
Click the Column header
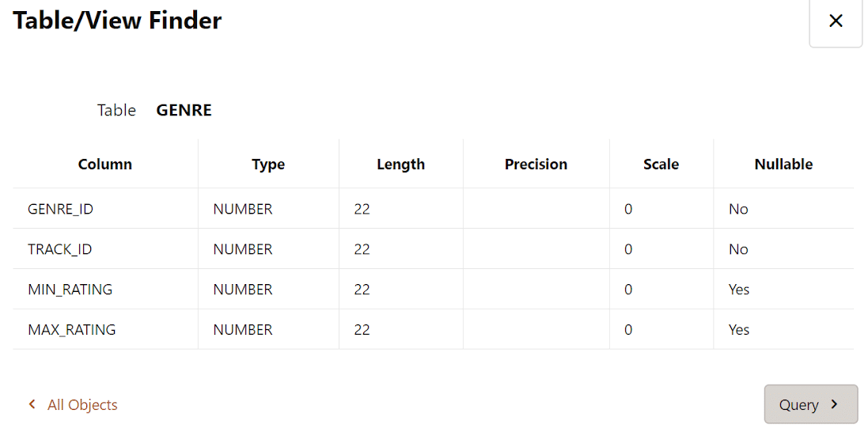pos(104,165)
